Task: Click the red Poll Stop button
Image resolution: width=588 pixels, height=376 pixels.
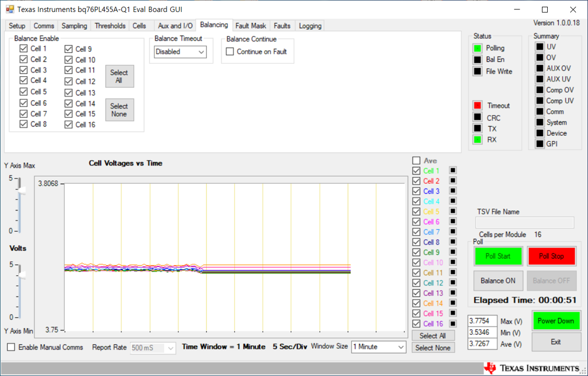Action: coord(551,256)
